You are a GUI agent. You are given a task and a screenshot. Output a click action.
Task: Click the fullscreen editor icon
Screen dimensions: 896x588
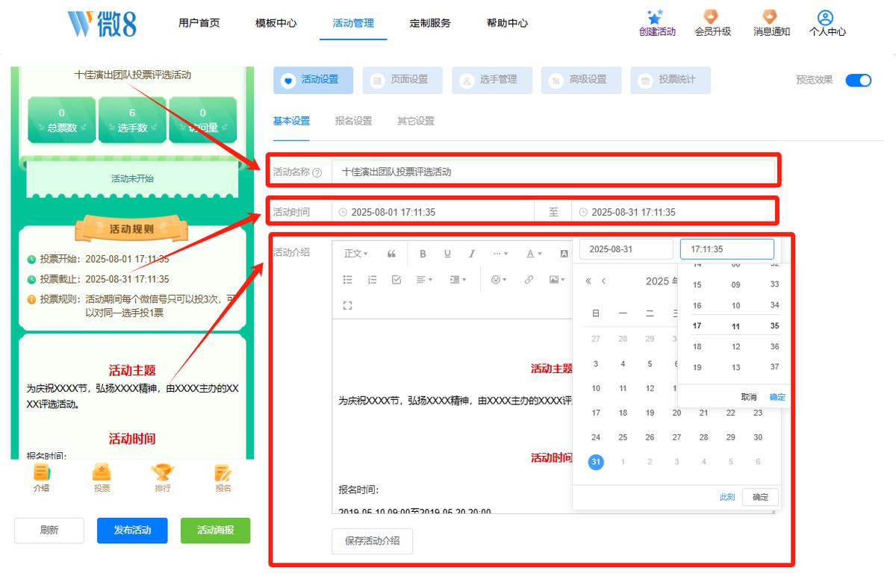(x=347, y=305)
